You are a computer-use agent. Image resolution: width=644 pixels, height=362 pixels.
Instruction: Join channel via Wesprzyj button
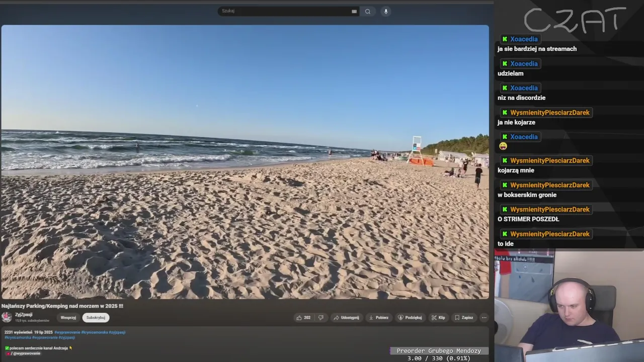(x=68, y=318)
